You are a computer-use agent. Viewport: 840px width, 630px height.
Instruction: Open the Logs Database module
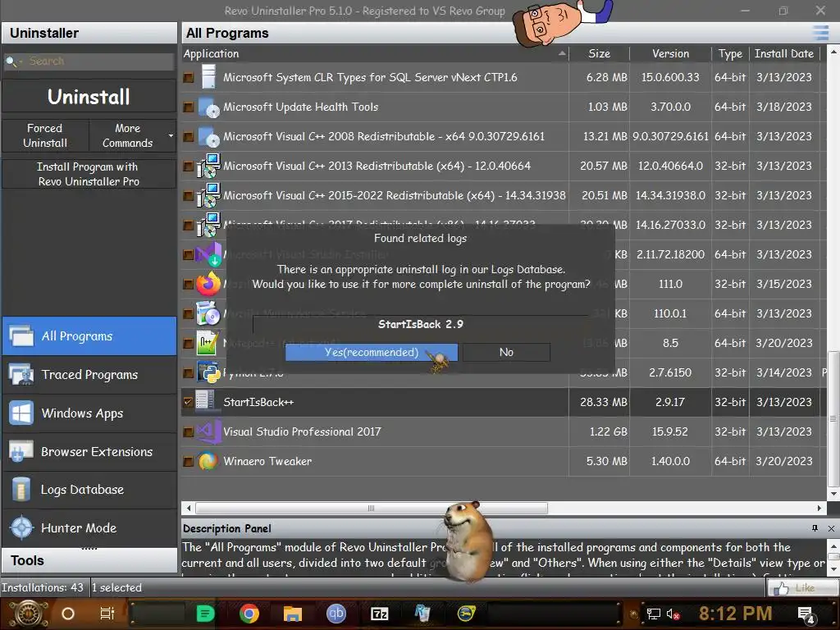click(89, 490)
